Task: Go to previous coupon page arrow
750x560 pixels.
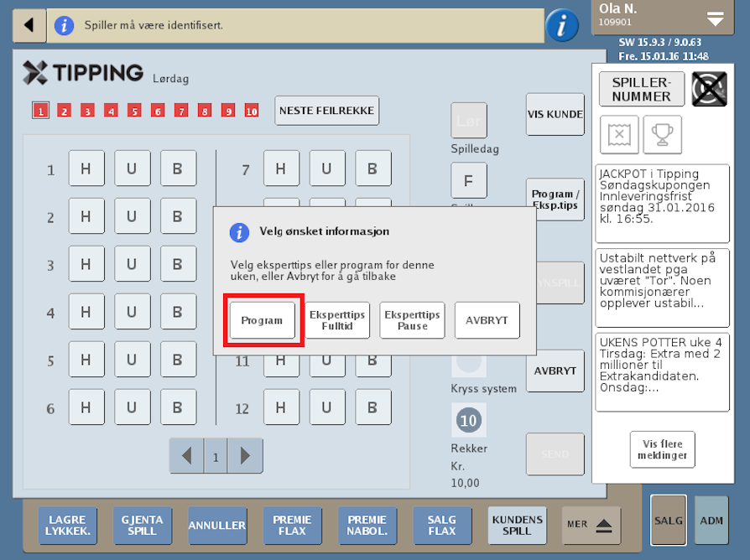Action: 186,456
